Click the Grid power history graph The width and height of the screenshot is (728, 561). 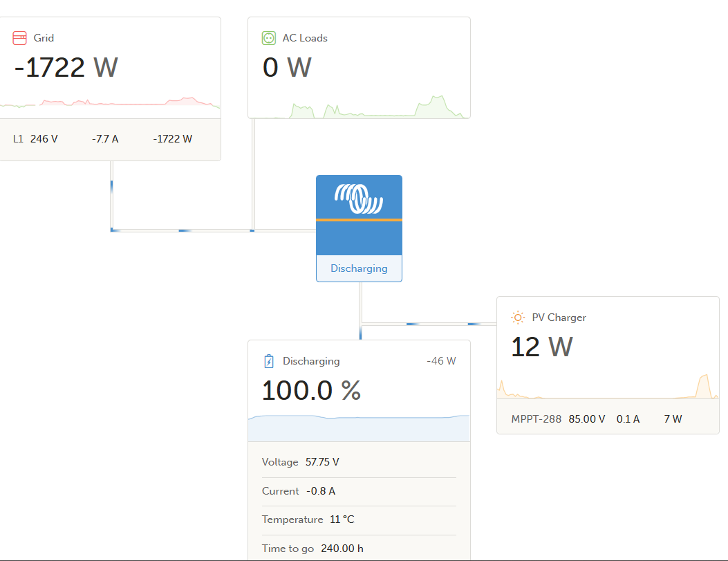110,102
